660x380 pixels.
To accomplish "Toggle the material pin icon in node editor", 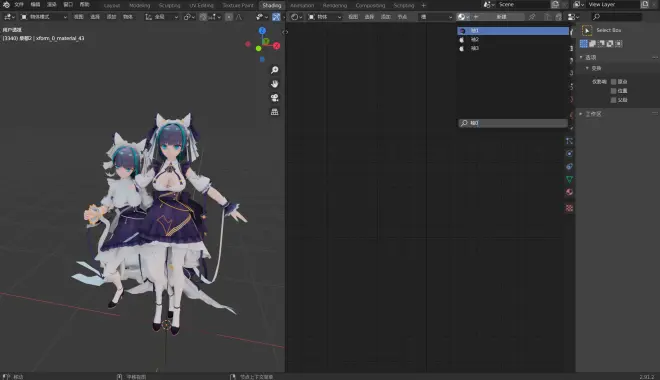I will coord(532,17).
